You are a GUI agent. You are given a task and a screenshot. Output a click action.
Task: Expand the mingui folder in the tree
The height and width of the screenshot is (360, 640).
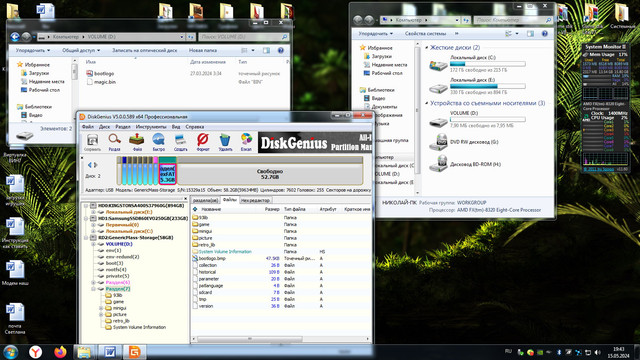[101, 308]
